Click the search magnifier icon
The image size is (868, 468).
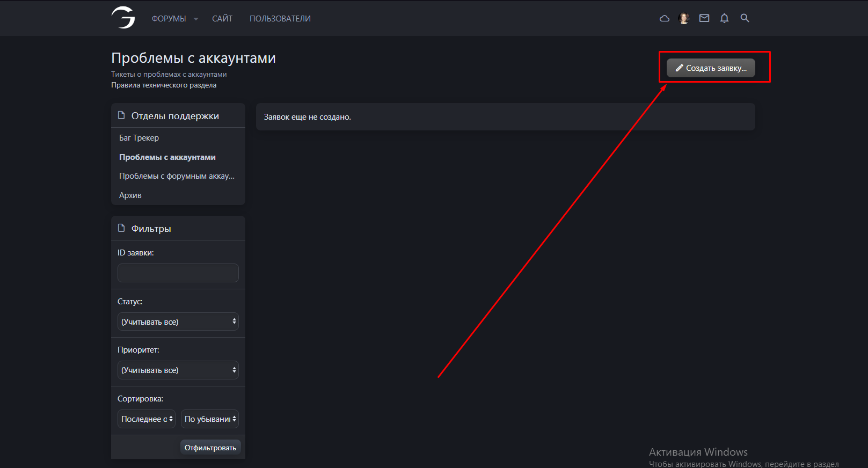click(x=745, y=18)
